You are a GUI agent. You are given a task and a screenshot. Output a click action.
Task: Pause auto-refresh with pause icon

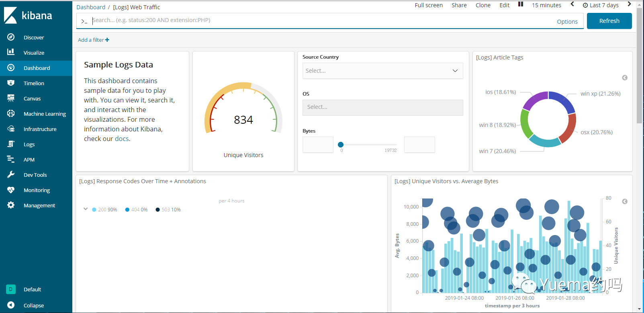tap(521, 4)
